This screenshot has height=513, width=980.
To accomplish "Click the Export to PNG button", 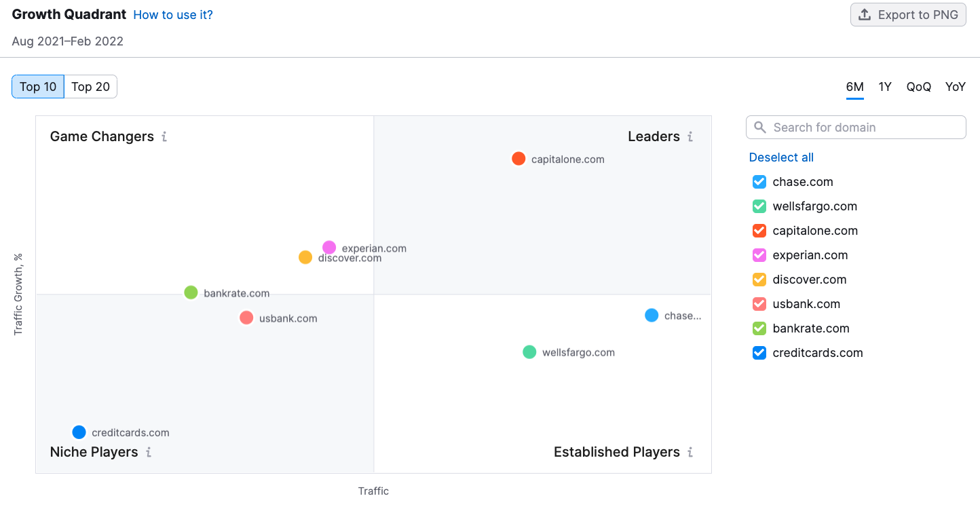I will click(x=908, y=15).
